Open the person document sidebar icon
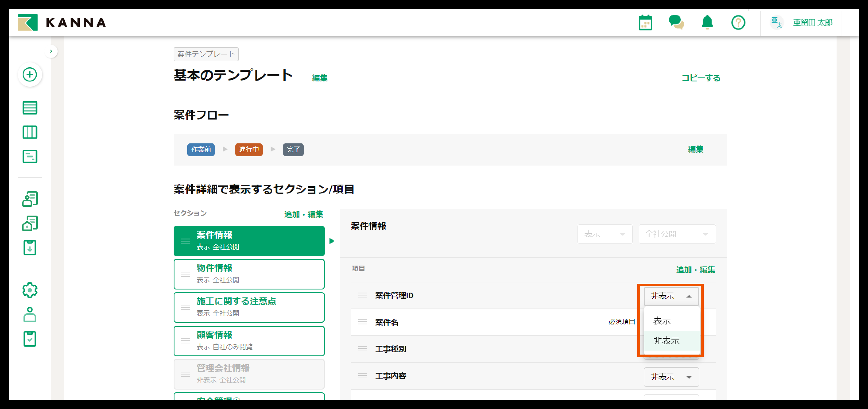868x409 pixels. tap(30, 199)
